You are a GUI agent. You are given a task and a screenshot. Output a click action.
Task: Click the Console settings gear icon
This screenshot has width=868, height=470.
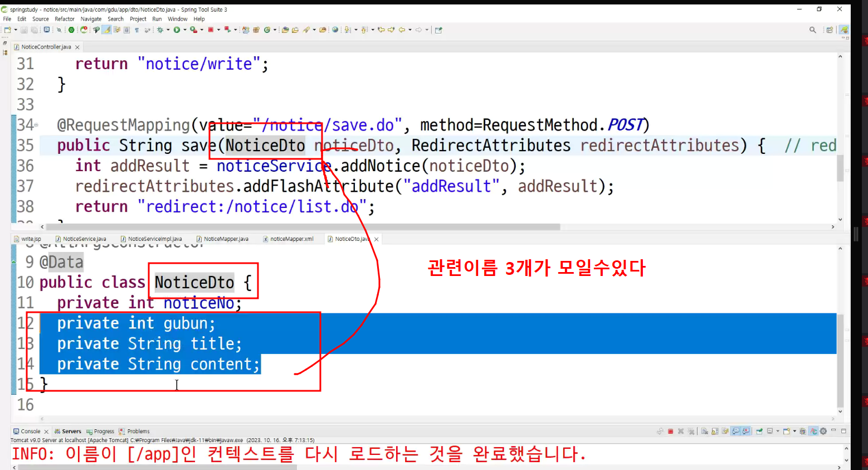(x=823, y=432)
